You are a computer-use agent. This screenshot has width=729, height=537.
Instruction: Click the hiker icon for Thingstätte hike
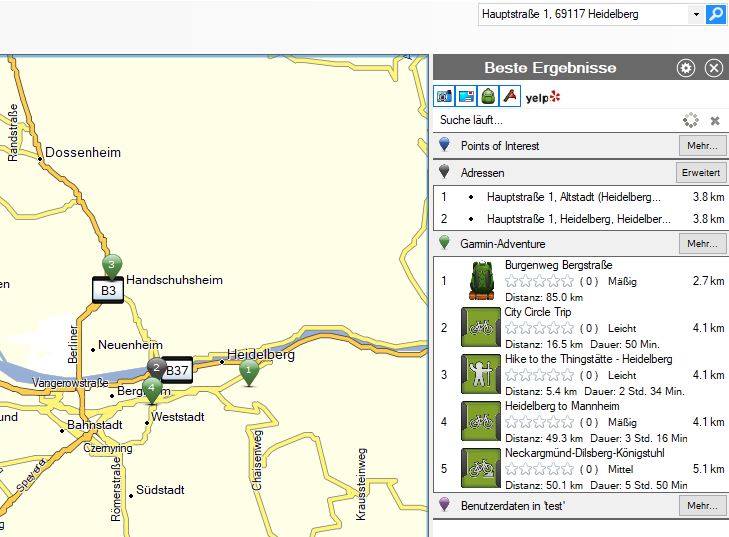tap(480, 373)
